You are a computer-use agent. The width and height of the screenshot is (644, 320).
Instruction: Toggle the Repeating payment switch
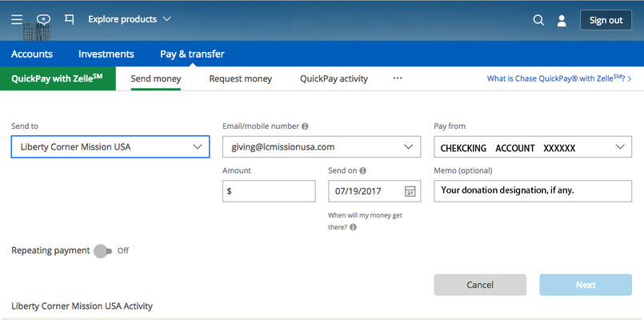[x=102, y=250]
